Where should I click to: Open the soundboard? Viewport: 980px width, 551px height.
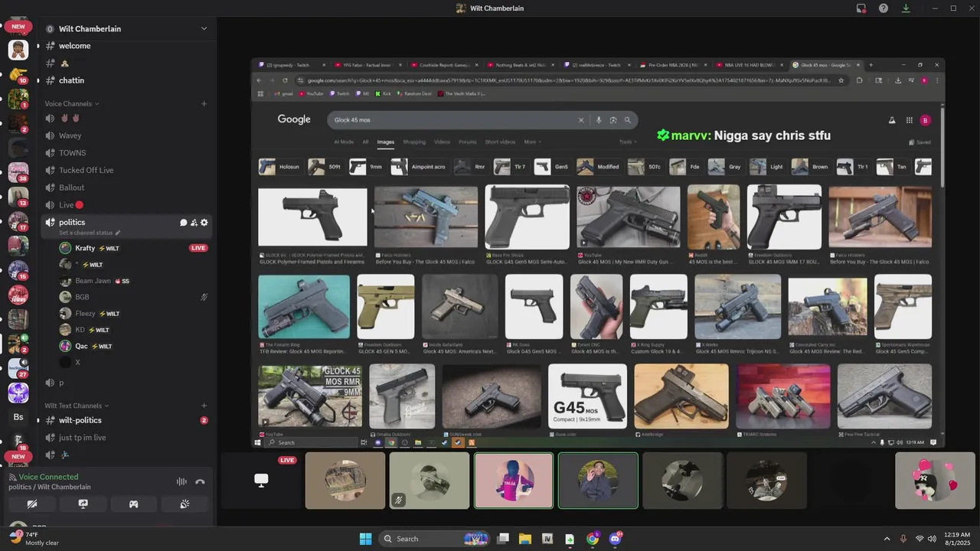(x=185, y=504)
